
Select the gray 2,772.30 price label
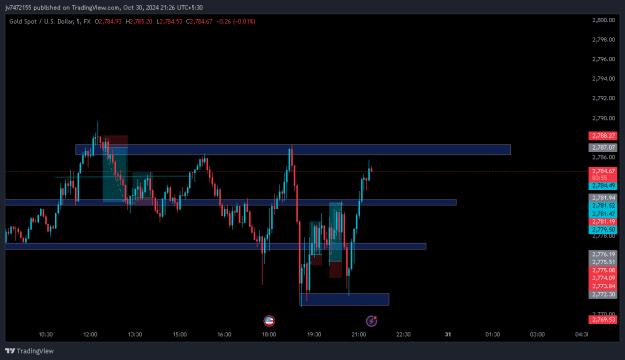tap(603, 295)
